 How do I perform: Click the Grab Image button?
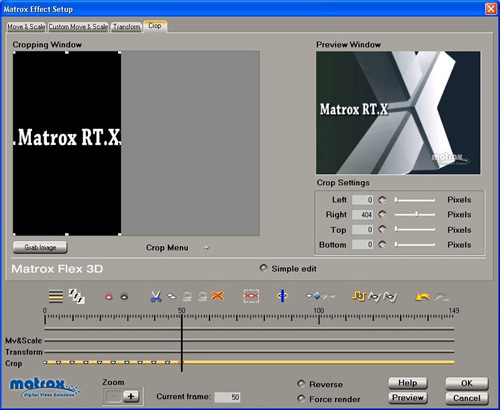pyautogui.click(x=40, y=247)
